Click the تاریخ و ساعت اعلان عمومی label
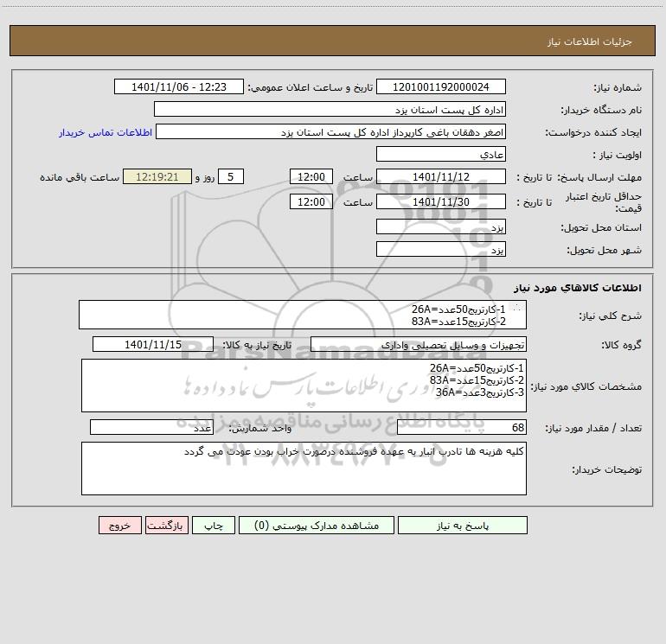The image size is (666, 644). coord(310,87)
